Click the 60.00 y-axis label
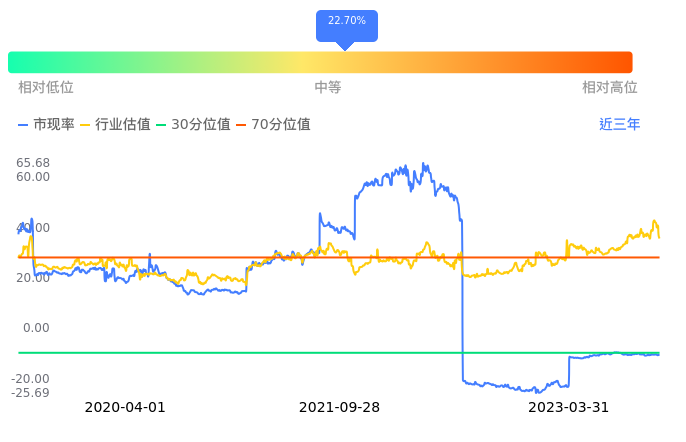 pos(34,177)
